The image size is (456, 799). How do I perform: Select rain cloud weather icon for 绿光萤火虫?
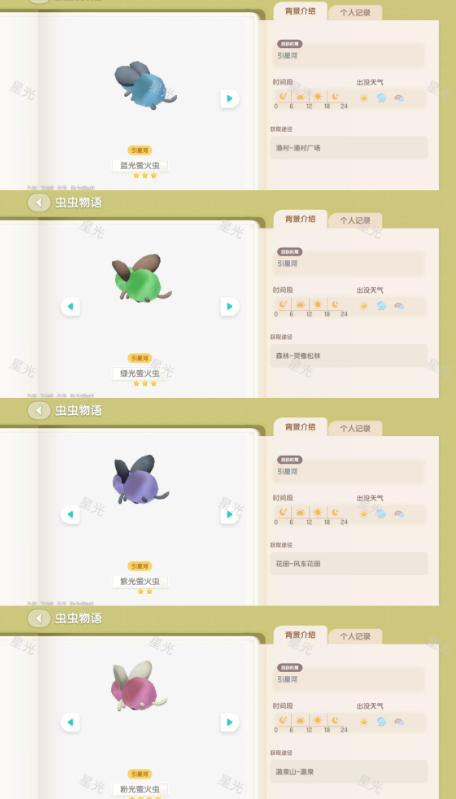click(381, 306)
